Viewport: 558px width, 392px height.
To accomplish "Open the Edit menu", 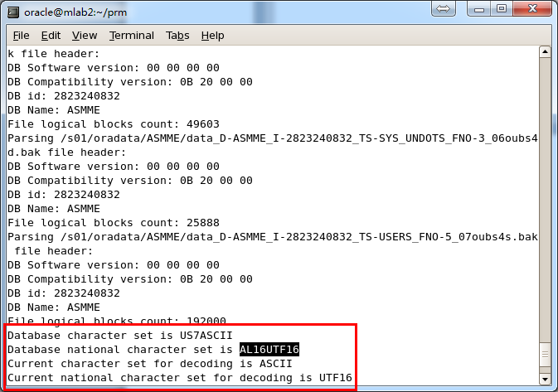I will (51, 36).
